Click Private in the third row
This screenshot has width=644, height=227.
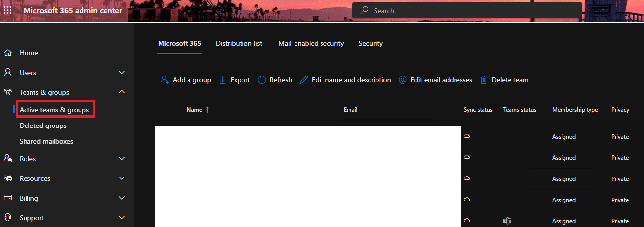pos(620,179)
